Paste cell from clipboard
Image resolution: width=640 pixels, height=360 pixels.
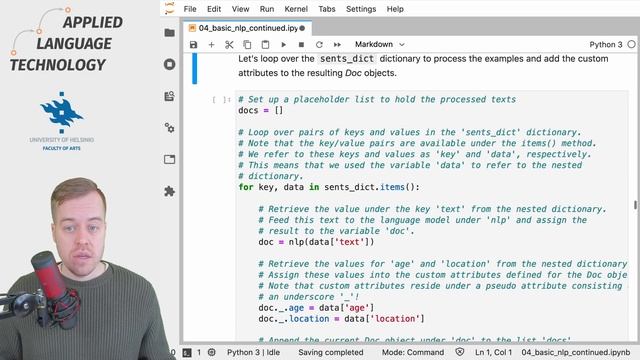[x=265, y=44]
